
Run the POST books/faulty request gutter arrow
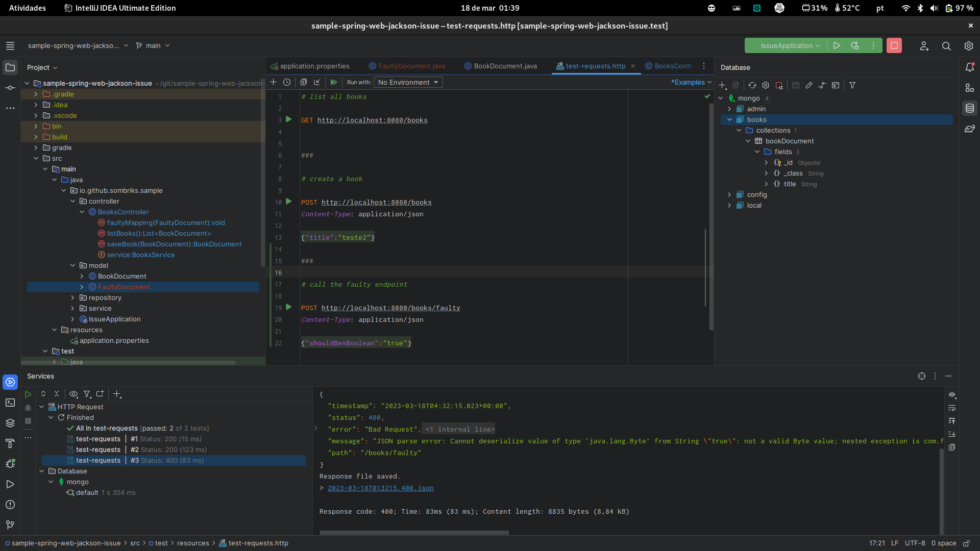[x=289, y=307]
